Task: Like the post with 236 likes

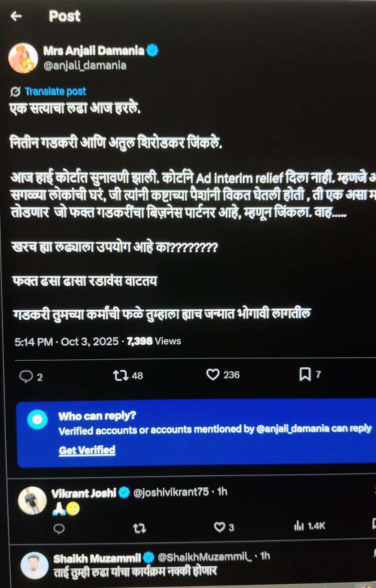Action: pos(212,374)
